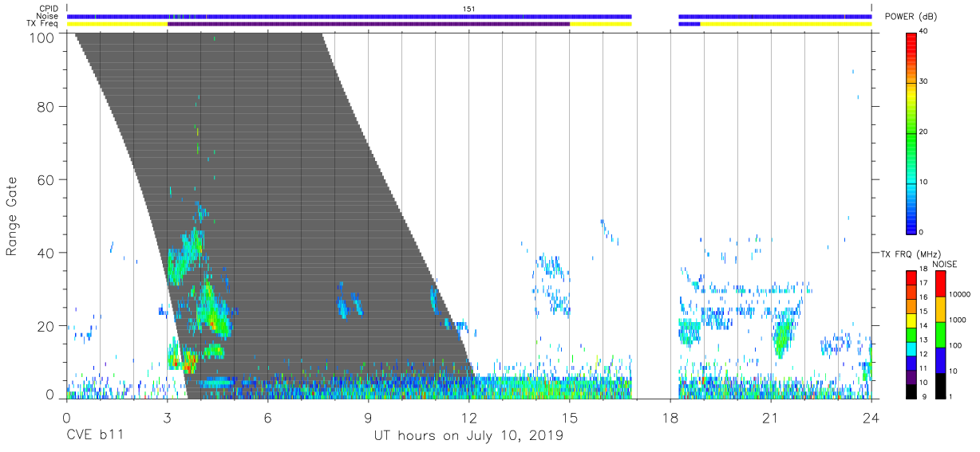Click the power scale label 30
This screenshot has width=980, height=452.
coord(923,81)
